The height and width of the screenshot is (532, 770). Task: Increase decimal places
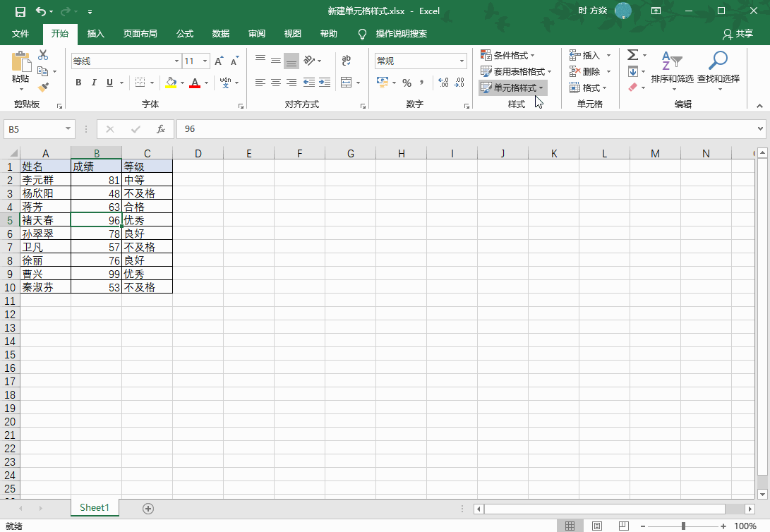[443, 83]
